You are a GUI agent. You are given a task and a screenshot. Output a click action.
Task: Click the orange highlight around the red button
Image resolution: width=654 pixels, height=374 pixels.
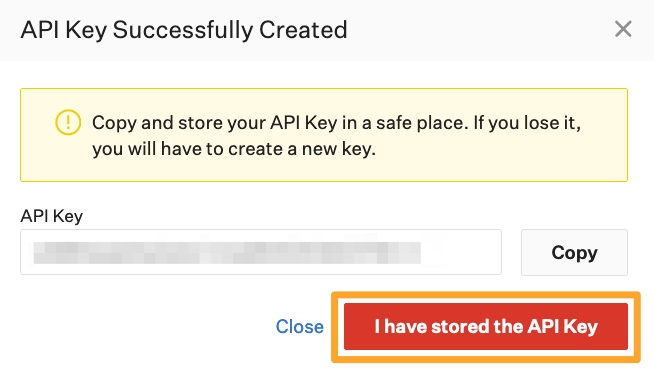[x=485, y=295]
